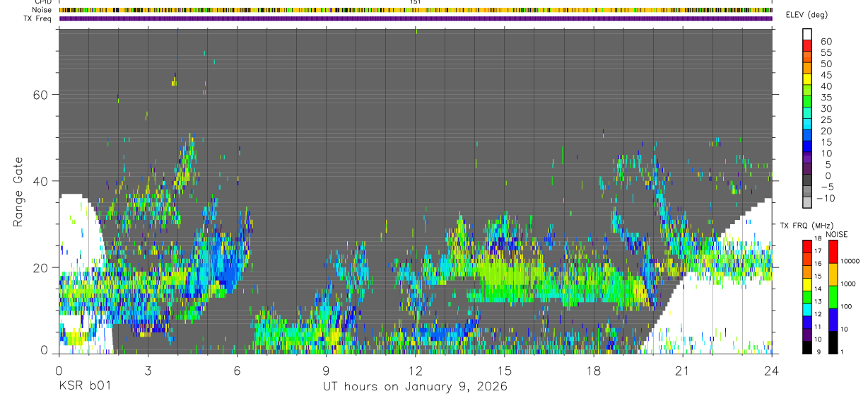
Task: Click the green swatch in NOISE legend
Action: (x=832, y=296)
